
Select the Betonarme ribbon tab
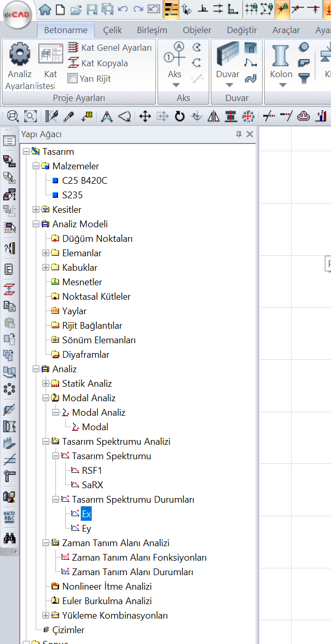pyautogui.click(x=66, y=31)
